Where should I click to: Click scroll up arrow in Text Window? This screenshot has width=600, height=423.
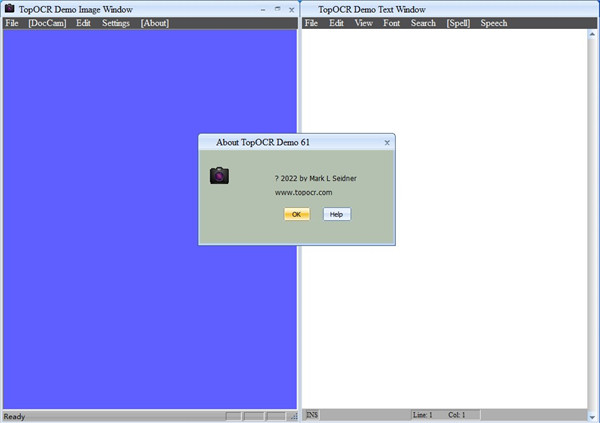tap(592, 34)
